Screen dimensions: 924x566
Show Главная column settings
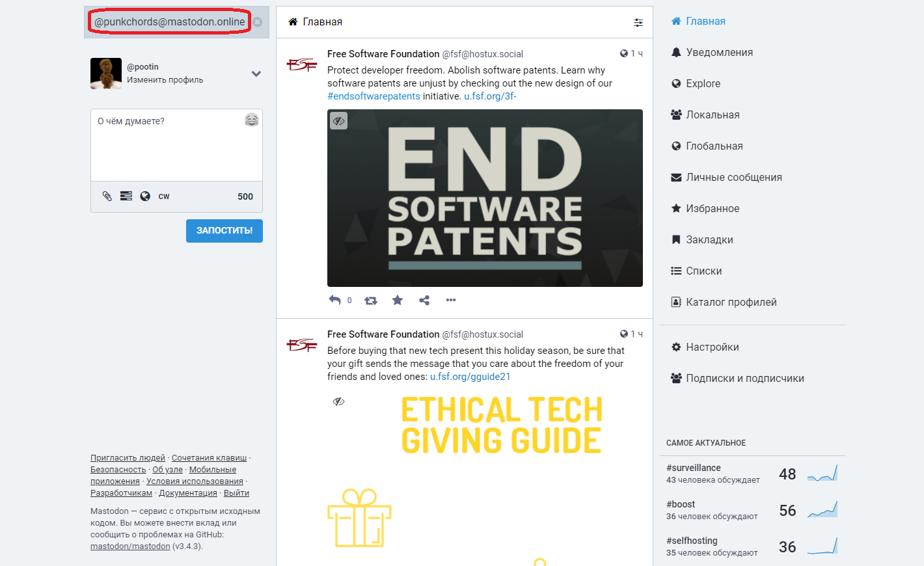click(638, 23)
